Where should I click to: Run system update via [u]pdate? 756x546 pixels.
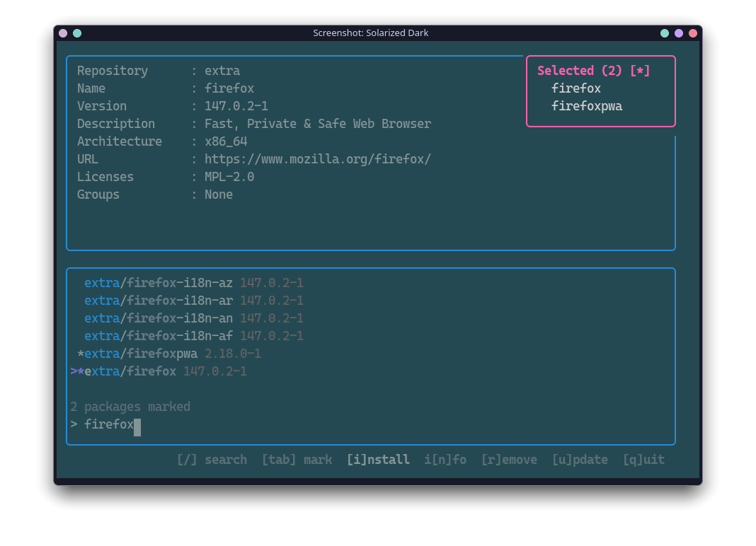580,459
